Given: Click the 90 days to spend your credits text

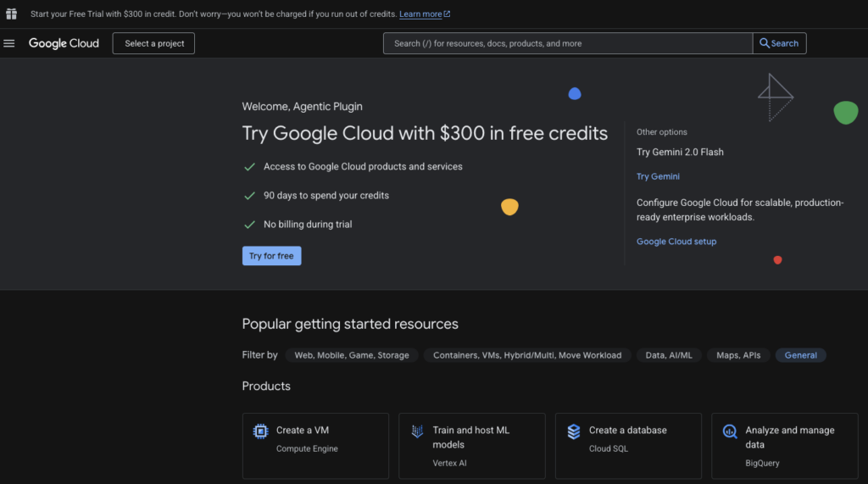Looking at the screenshot, I should pos(326,196).
